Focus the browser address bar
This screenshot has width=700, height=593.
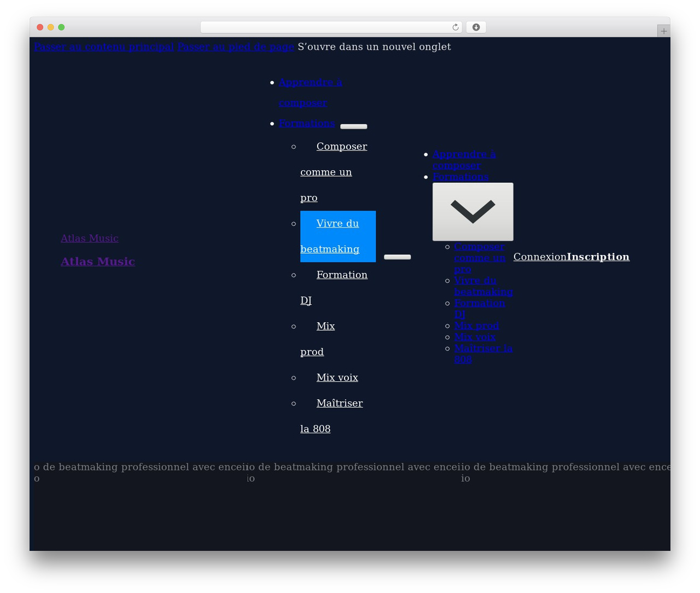tap(331, 27)
